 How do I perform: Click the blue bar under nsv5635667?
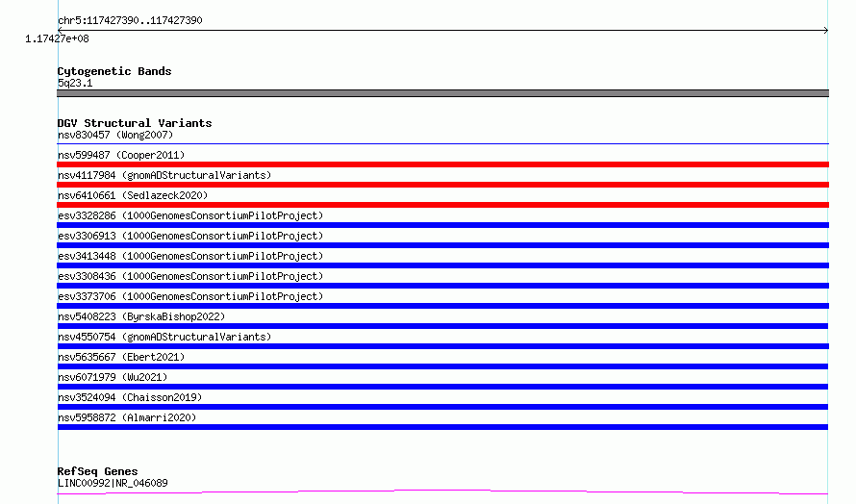pos(442,366)
